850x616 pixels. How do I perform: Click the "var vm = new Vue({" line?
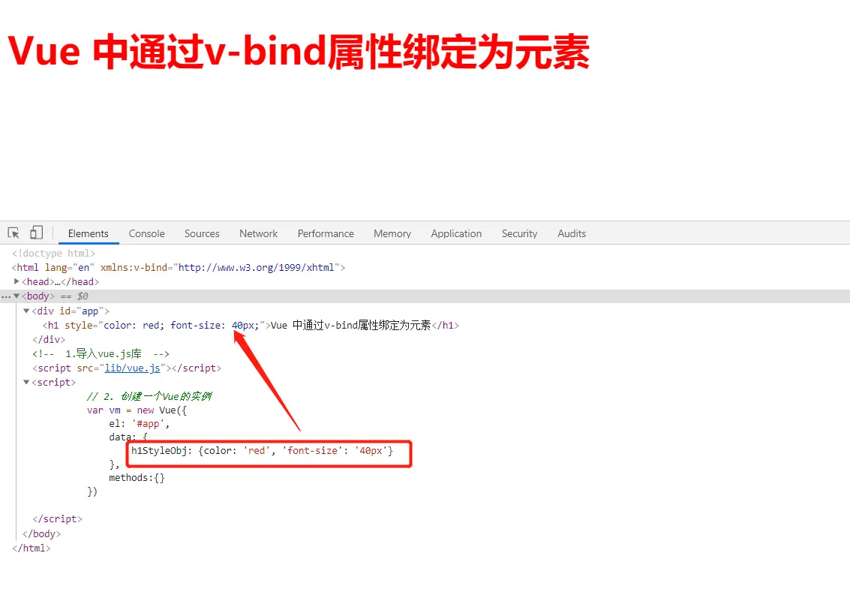137,410
